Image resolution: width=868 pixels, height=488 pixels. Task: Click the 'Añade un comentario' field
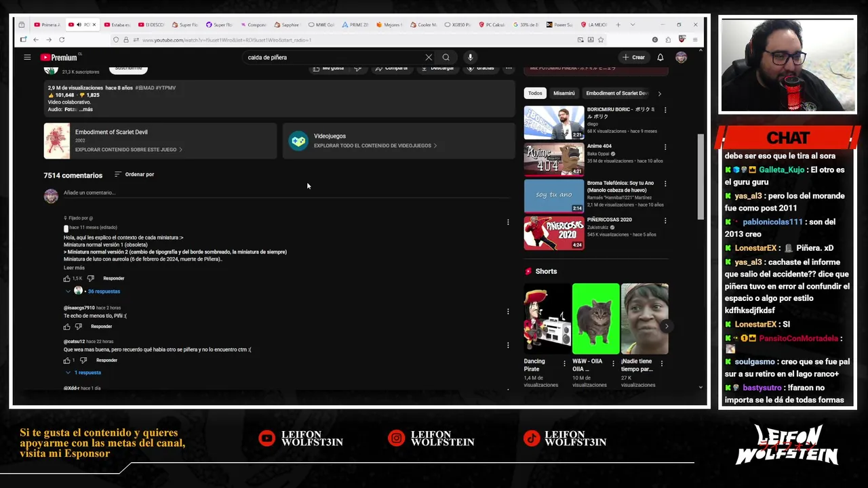point(286,193)
